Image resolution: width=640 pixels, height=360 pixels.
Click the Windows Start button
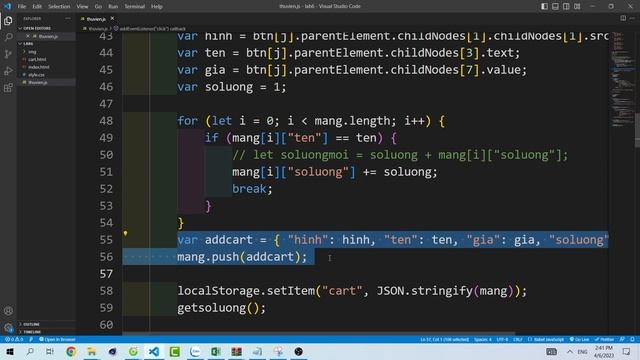coord(10,351)
